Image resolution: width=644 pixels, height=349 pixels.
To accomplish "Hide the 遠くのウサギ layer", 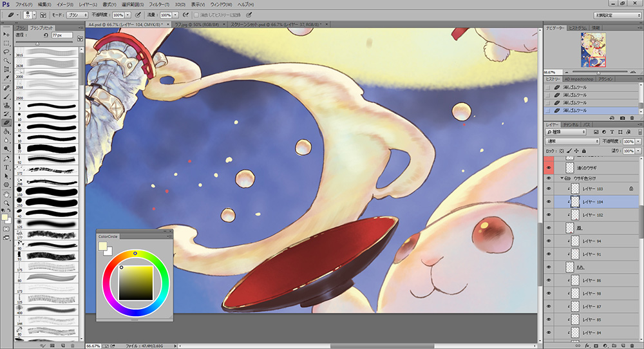I will tap(548, 167).
